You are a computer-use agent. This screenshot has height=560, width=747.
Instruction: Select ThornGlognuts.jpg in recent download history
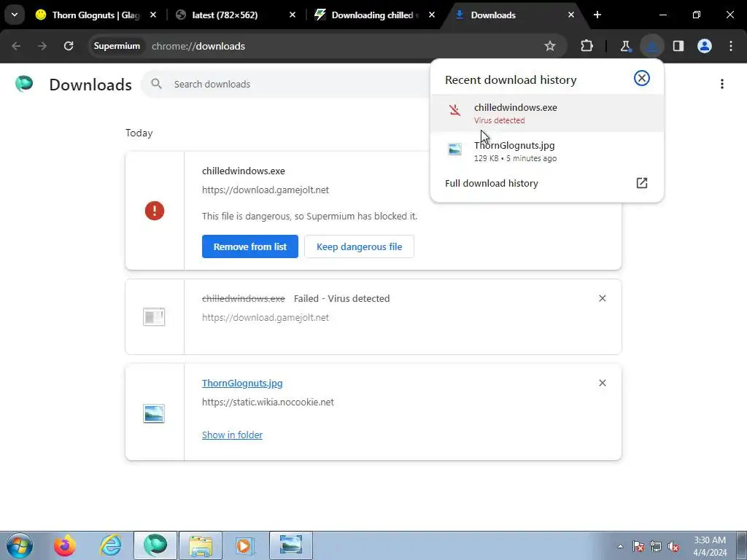[547, 152]
